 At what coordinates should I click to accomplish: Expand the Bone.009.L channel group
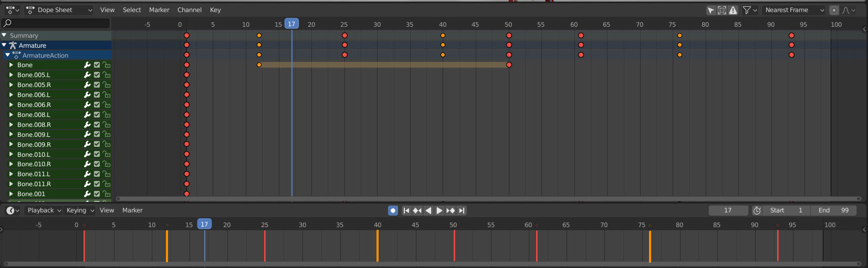tap(11, 134)
